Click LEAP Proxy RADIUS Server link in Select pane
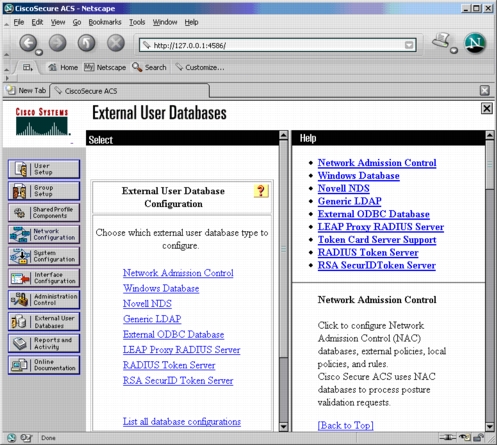 (x=181, y=350)
